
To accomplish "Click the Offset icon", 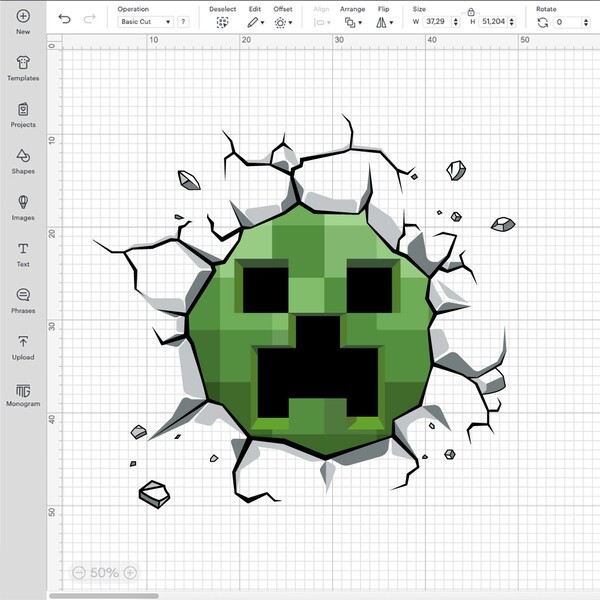I will click(x=280, y=23).
